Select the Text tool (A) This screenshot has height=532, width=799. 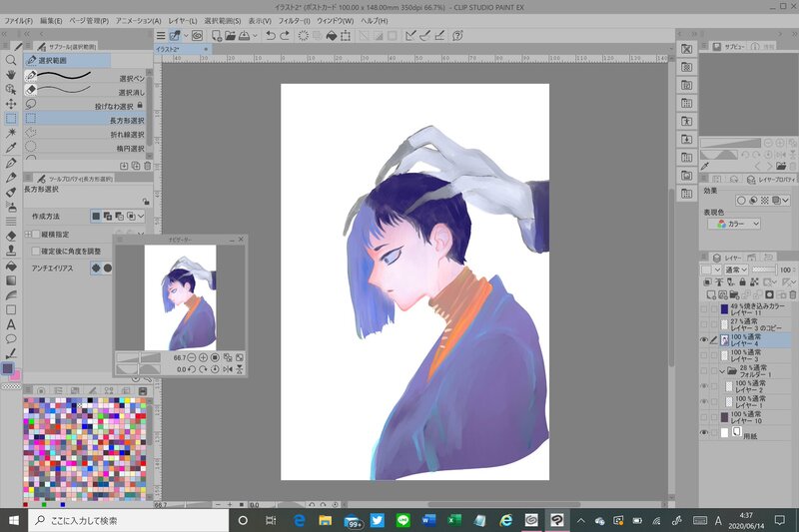click(x=11, y=324)
